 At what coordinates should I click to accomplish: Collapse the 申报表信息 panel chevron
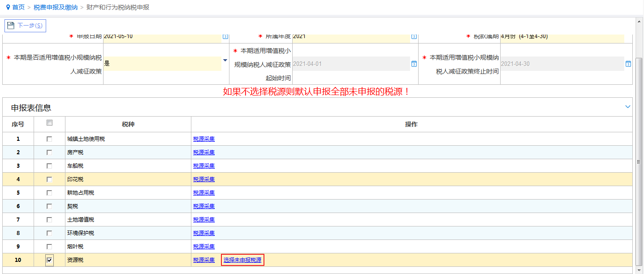(x=627, y=107)
